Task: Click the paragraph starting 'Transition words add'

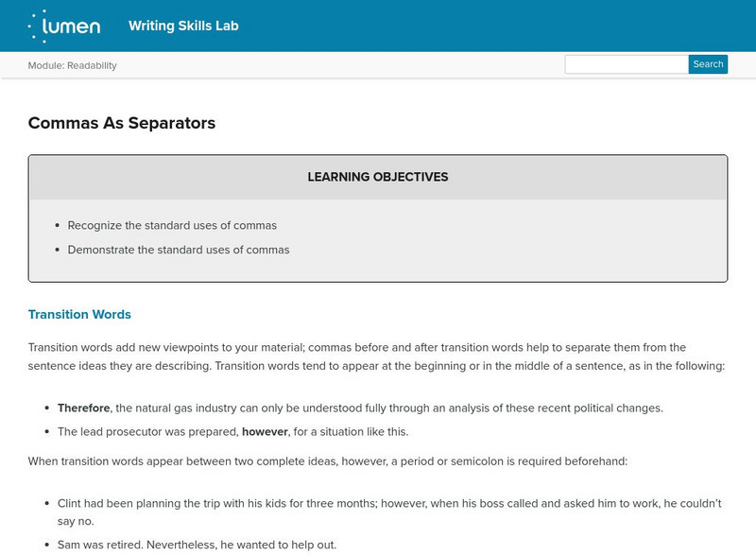Action: point(376,356)
